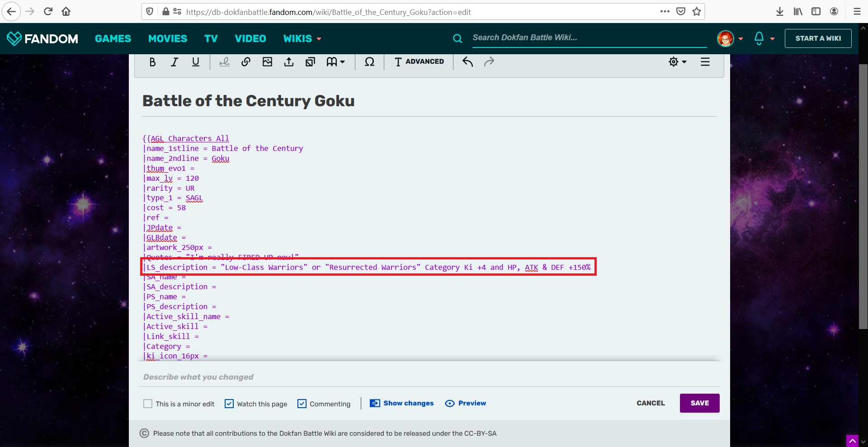868x447 pixels.
Task: Apply Bold formatting
Action: [x=152, y=62]
